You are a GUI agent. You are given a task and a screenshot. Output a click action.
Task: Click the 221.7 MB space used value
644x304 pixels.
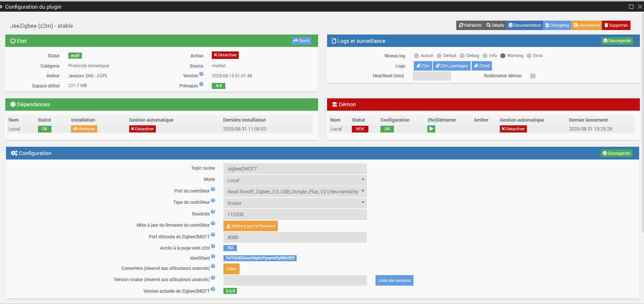tap(78, 86)
